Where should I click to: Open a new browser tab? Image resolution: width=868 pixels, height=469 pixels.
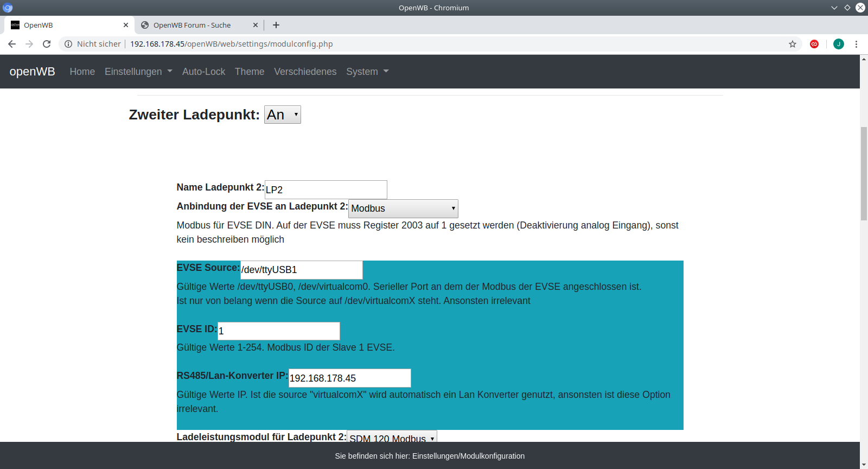tap(276, 25)
